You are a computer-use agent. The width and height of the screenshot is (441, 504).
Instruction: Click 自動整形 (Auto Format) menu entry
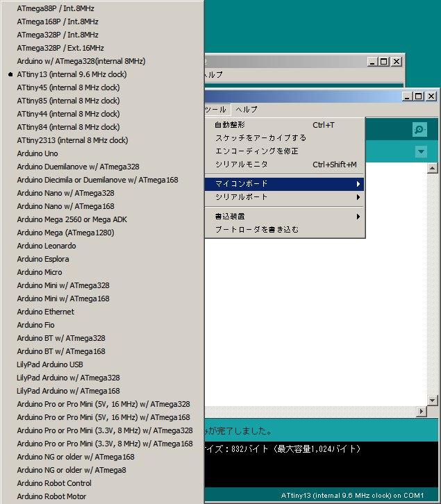[x=284, y=125]
